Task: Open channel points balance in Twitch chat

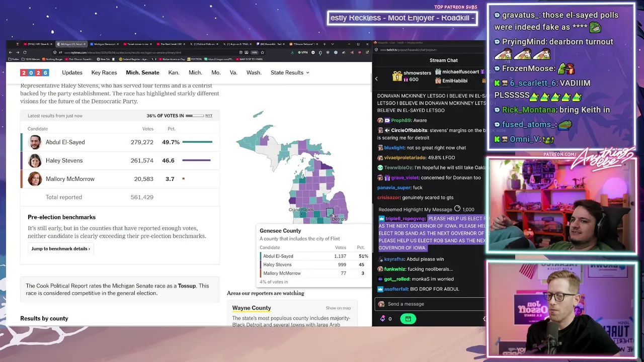Action: 386,319
